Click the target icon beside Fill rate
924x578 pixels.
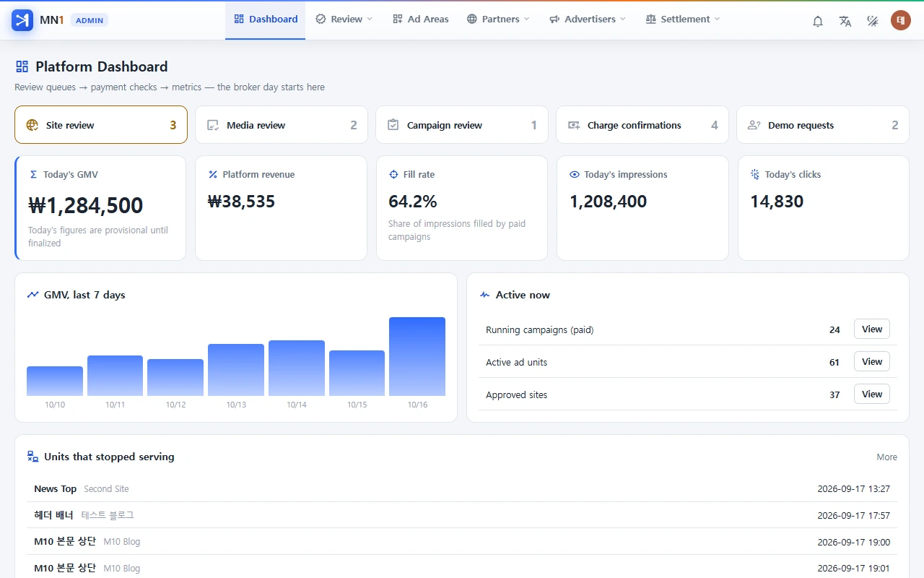(x=393, y=174)
